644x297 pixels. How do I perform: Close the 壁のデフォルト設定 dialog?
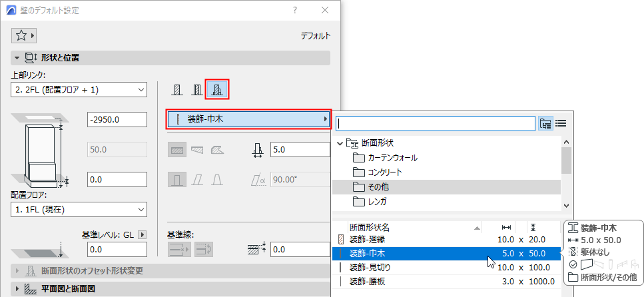(325, 10)
